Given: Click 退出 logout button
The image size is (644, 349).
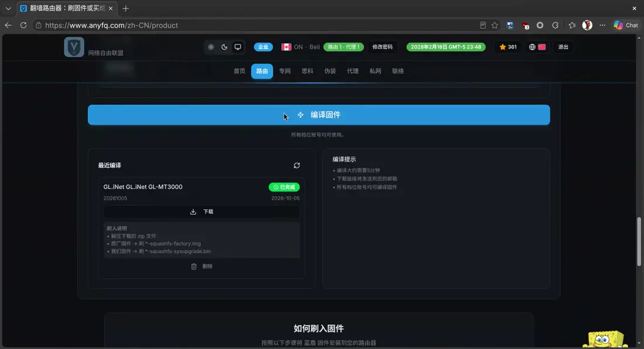Looking at the screenshot, I should pyautogui.click(x=563, y=47).
